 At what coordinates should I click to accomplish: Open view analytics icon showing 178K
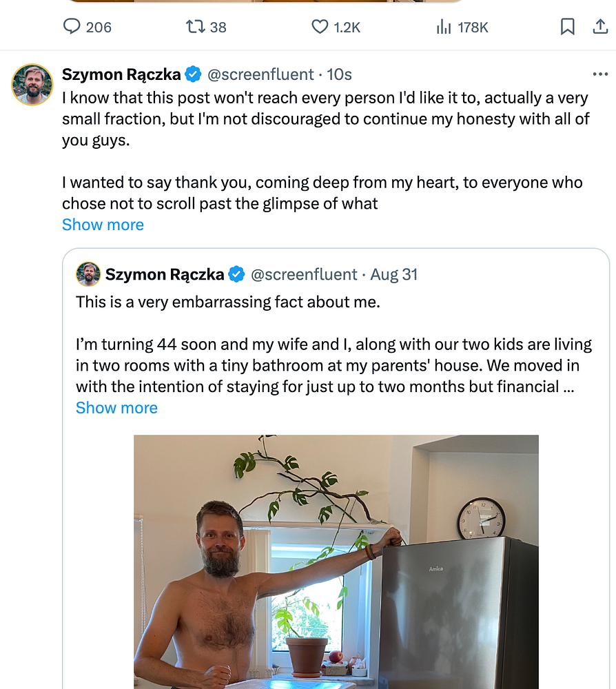[x=444, y=27]
